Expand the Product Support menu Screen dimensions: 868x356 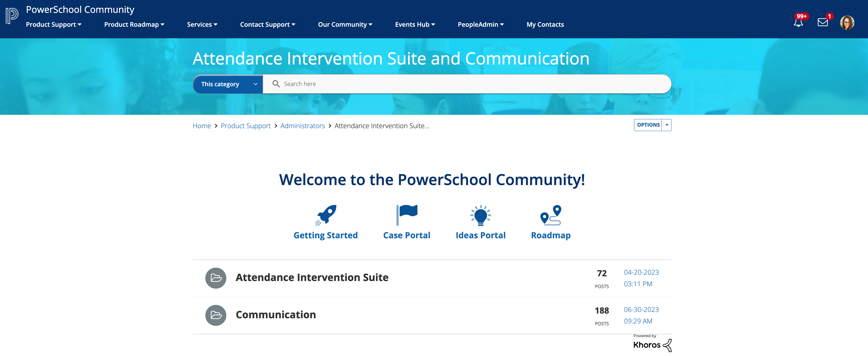coord(54,25)
